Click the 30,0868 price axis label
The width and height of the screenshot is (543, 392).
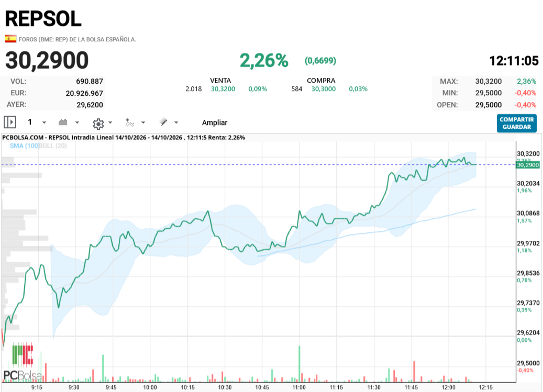click(528, 213)
